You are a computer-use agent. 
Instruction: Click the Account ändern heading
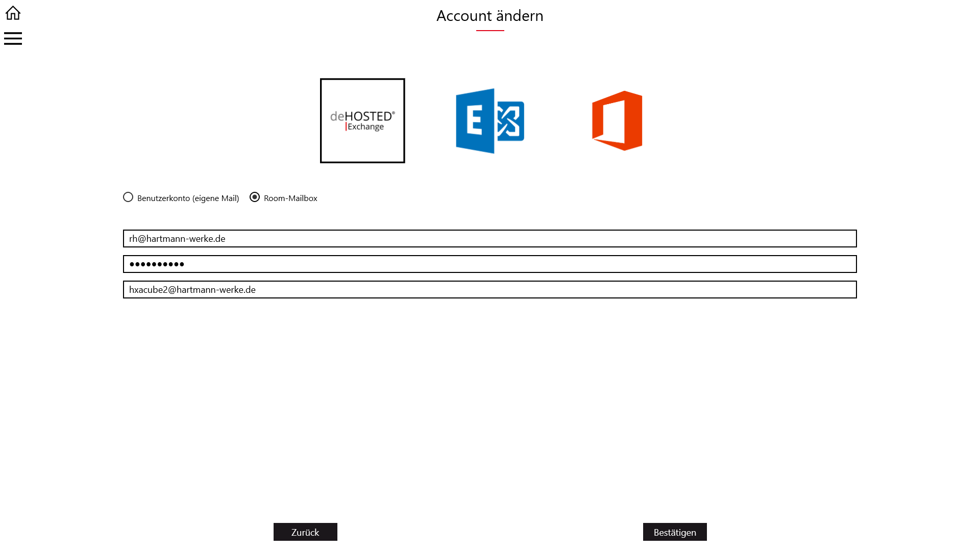point(490,16)
